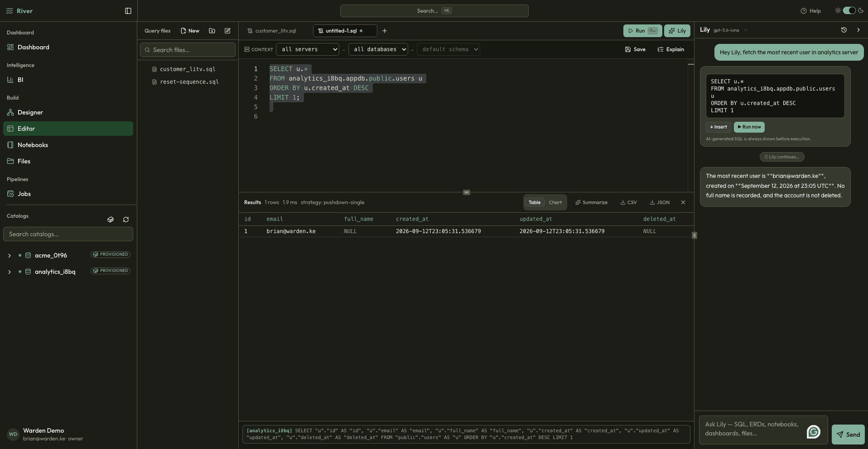Click the right edge panel grip handle
The height and width of the screenshot is (449, 868).
pyautogui.click(x=694, y=235)
